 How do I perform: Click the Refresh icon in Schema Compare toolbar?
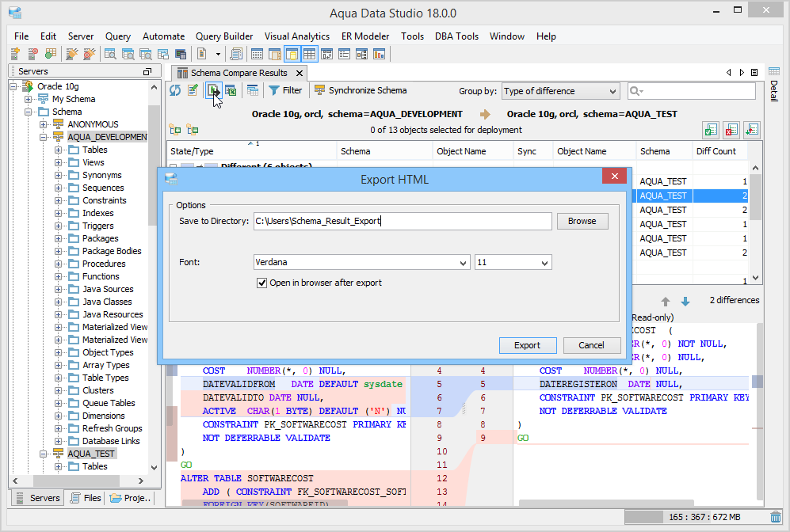point(175,91)
